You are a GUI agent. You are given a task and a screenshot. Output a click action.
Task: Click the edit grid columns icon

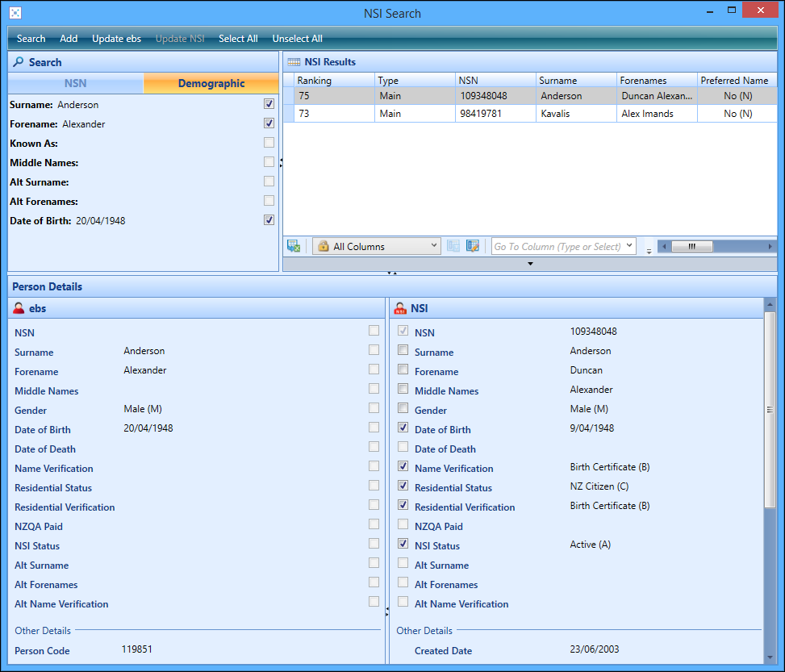click(x=473, y=246)
